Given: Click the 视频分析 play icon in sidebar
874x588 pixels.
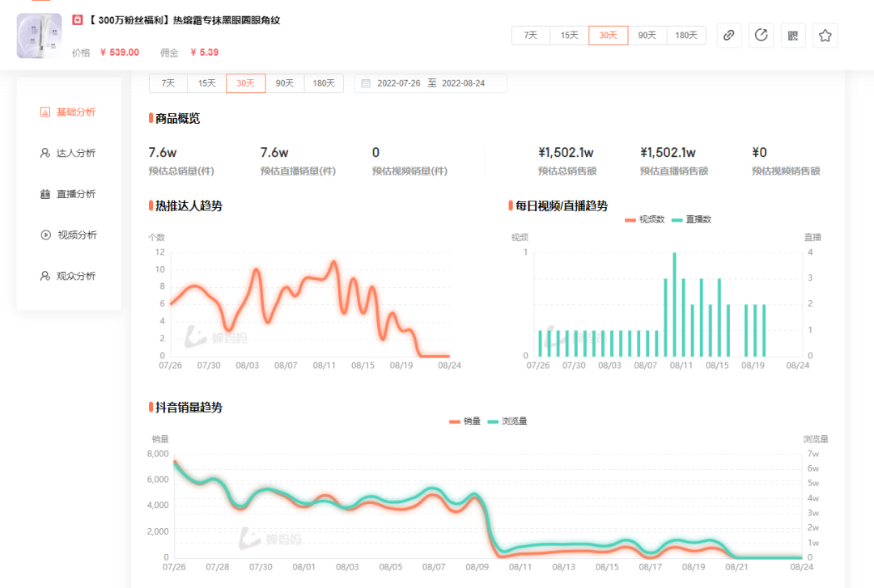Looking at the screenshot, I should pyautogui.click(x=45, y=235).
